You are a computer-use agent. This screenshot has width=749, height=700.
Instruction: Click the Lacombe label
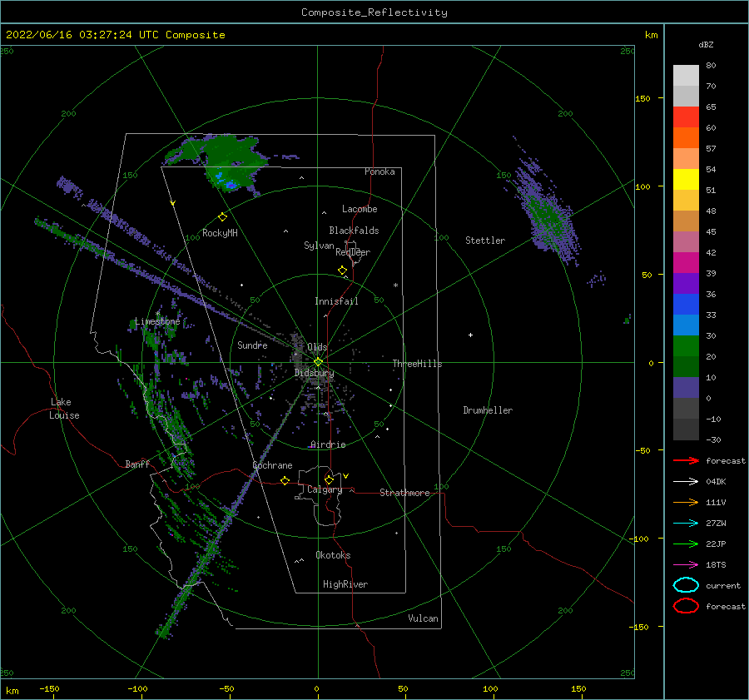click(360, 209)
